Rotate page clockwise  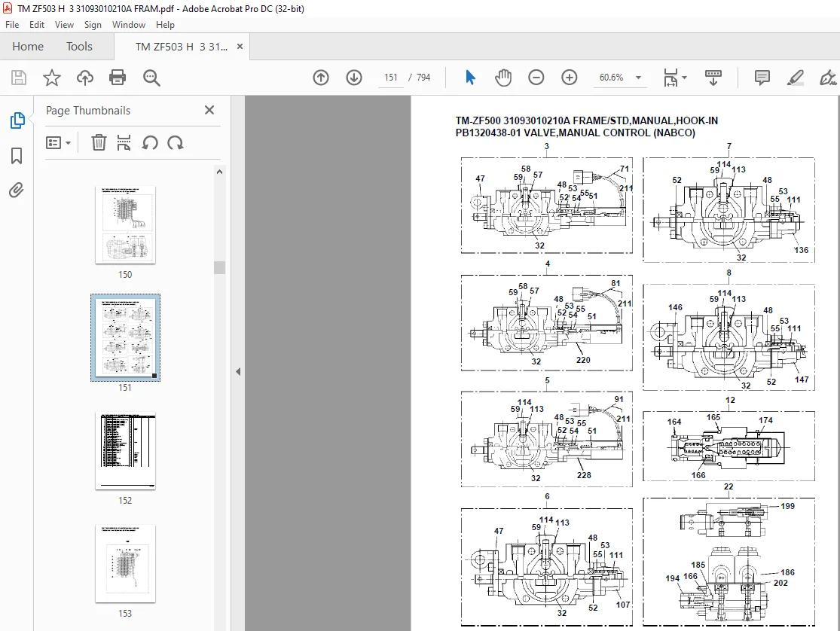coord(176,142)
